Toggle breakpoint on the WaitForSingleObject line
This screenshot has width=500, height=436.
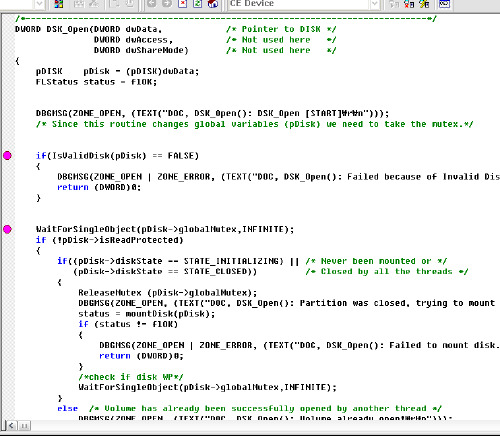[x=7, y=229]
